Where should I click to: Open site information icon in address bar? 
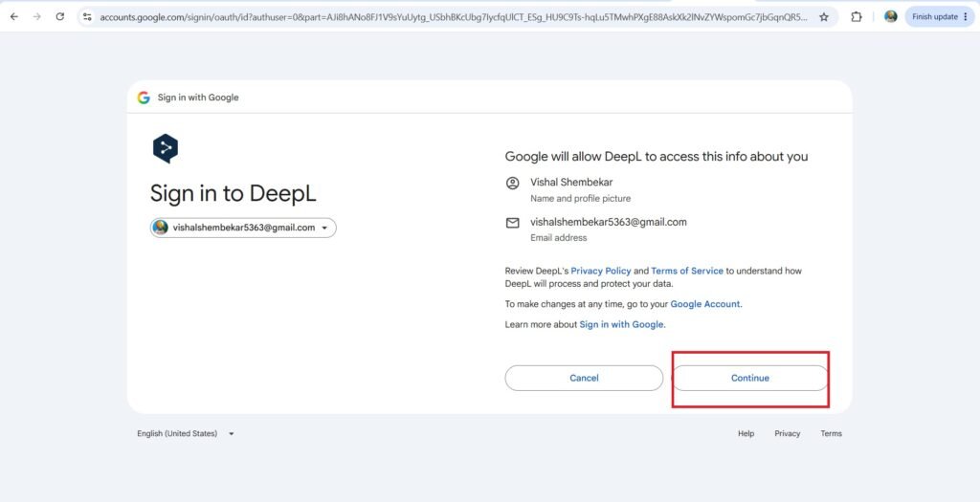pyautogui.click(x=87, y=17)
